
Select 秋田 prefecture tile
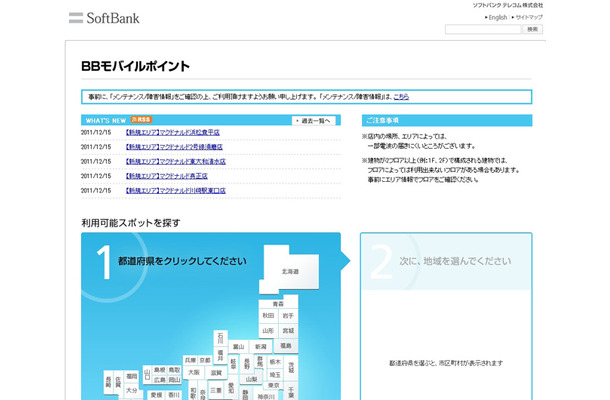[x=268, y=316]
